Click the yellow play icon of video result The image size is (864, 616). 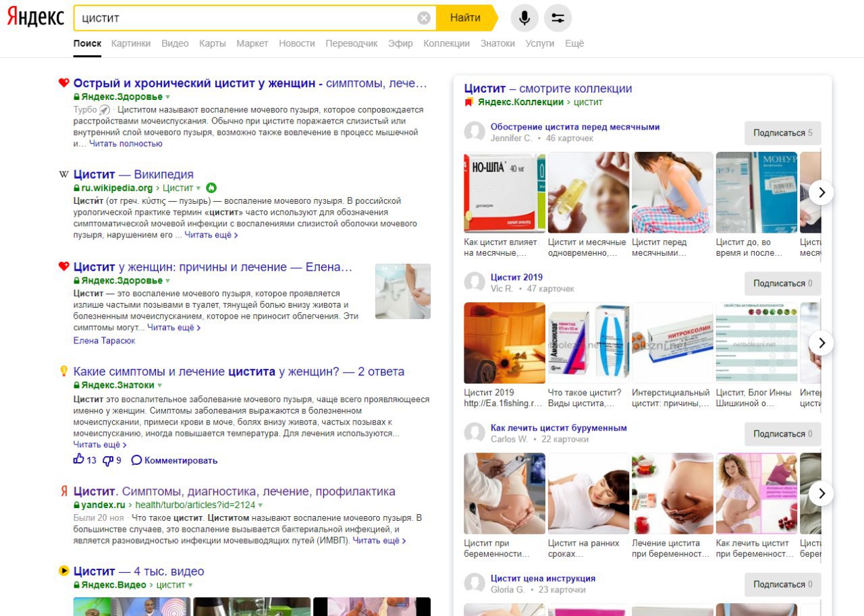point(64,571)
